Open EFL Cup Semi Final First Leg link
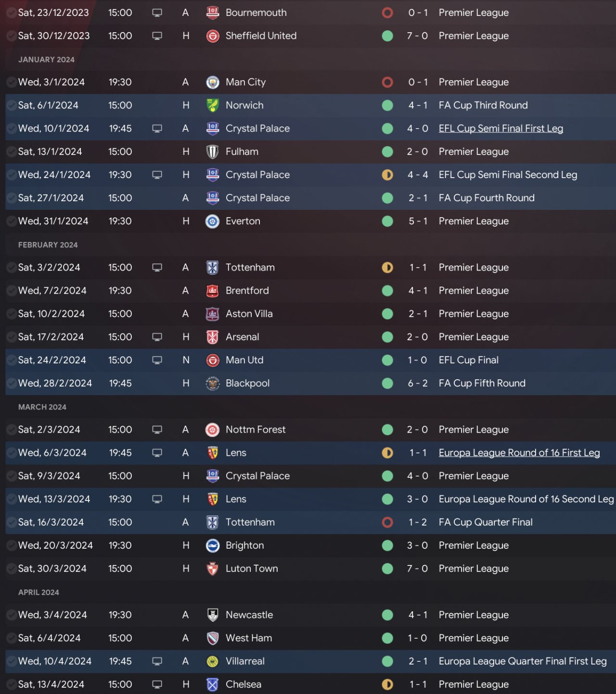The height and width of the screenshot is (694, 616). (500, 129)
